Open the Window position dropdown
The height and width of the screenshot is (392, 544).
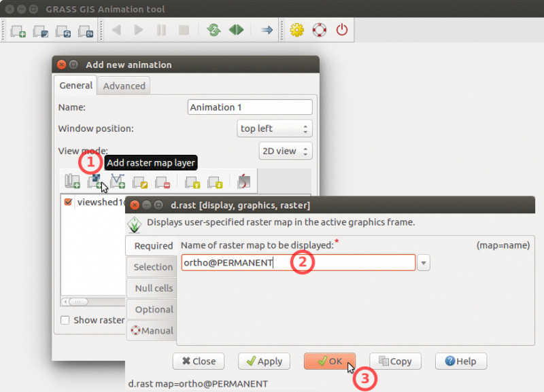275,128
